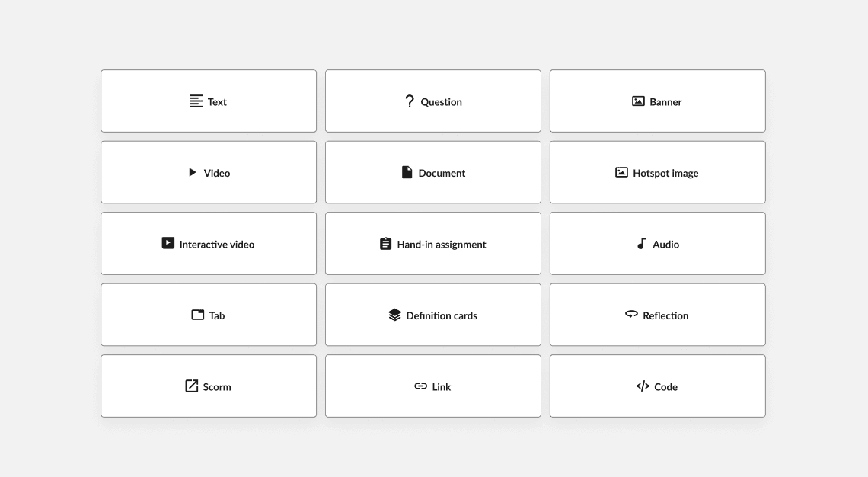The width and height of the screenshot is (868, 477).
Task: Choose the Scorm label
Action: click(x=217, y=387)
